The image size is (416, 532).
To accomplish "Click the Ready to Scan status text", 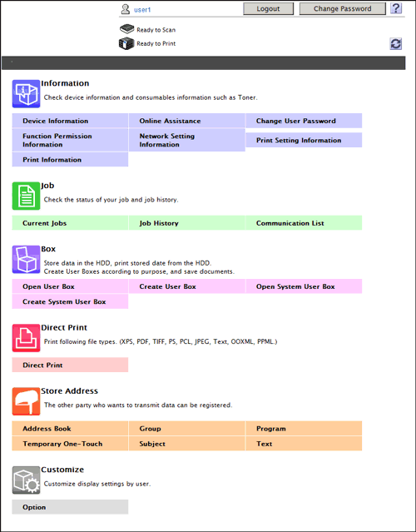I will tap(156, 30).
